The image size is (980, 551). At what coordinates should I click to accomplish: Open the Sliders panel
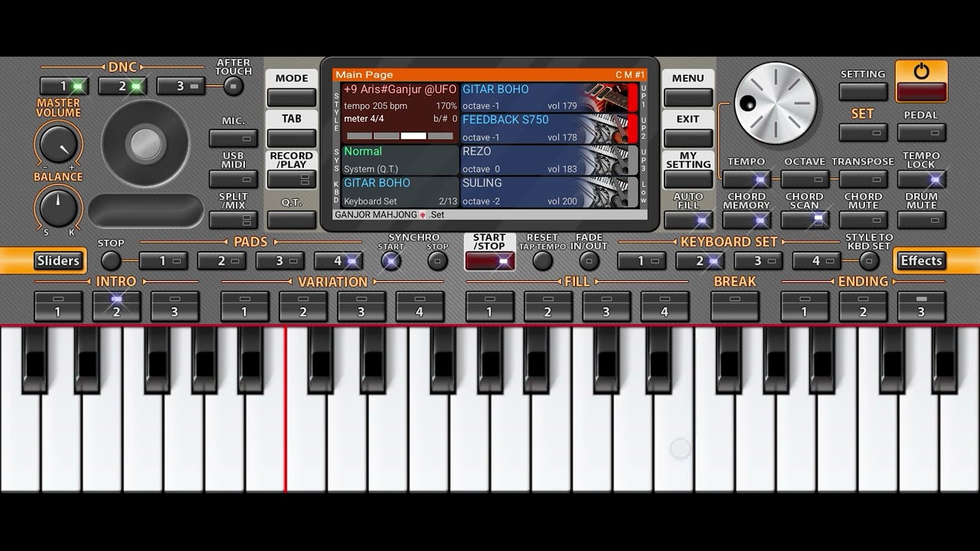coord(58,261)
